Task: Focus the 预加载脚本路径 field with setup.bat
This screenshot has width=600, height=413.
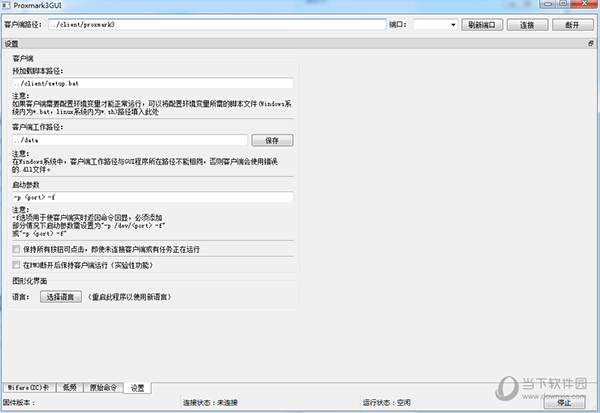Action: [153, 83]
